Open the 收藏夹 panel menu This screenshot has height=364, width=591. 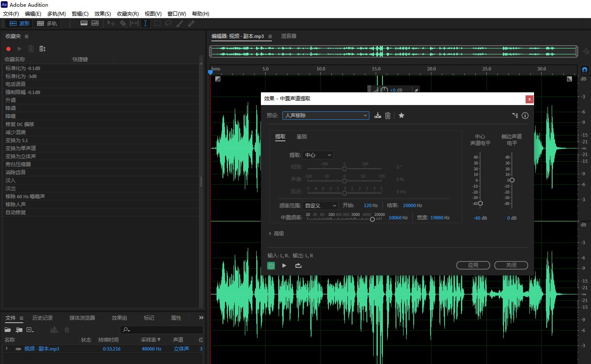click(27, 37)
